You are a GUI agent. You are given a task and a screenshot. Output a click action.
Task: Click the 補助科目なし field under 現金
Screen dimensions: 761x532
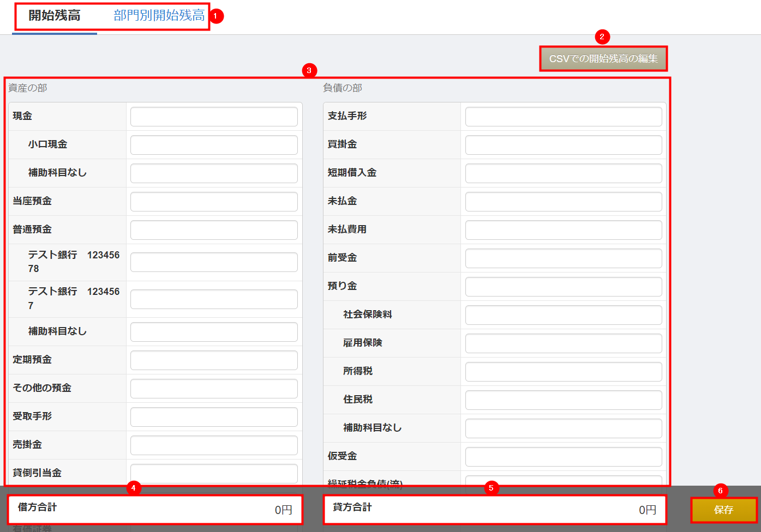pos(214,173)
